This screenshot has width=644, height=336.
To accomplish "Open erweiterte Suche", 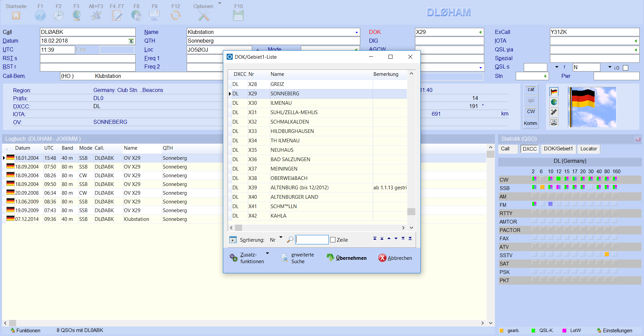I will coord(297,258).
